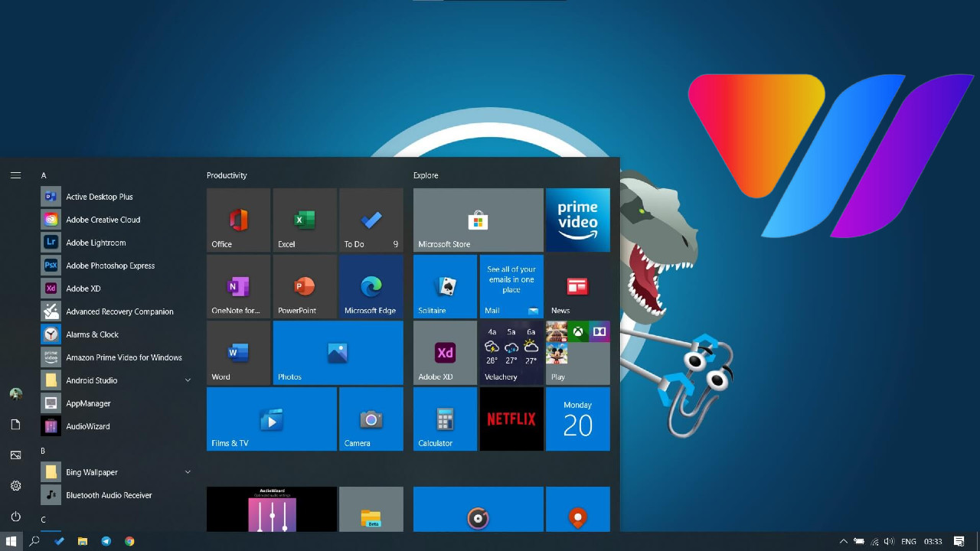Open the Maps tile
980x551 pixels.
tap(578, 509)
